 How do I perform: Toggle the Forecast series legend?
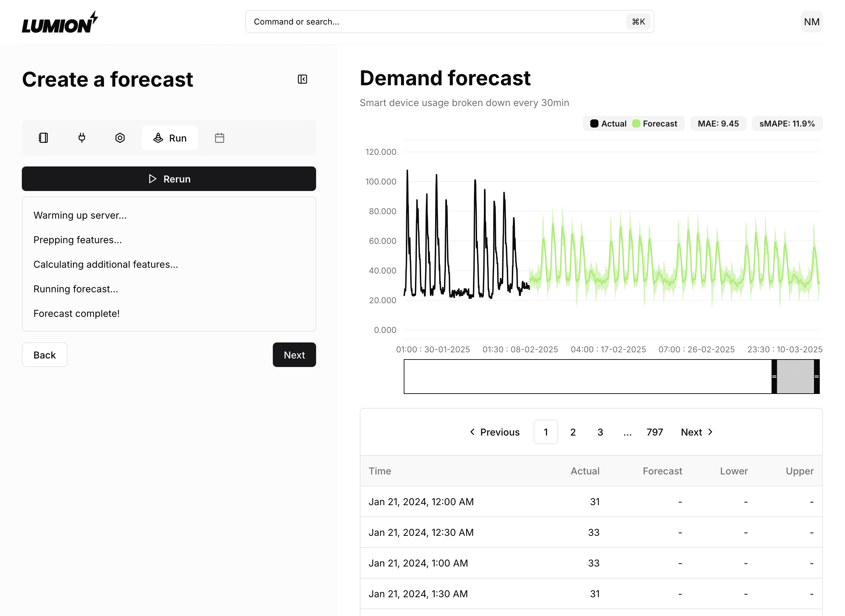655,124
